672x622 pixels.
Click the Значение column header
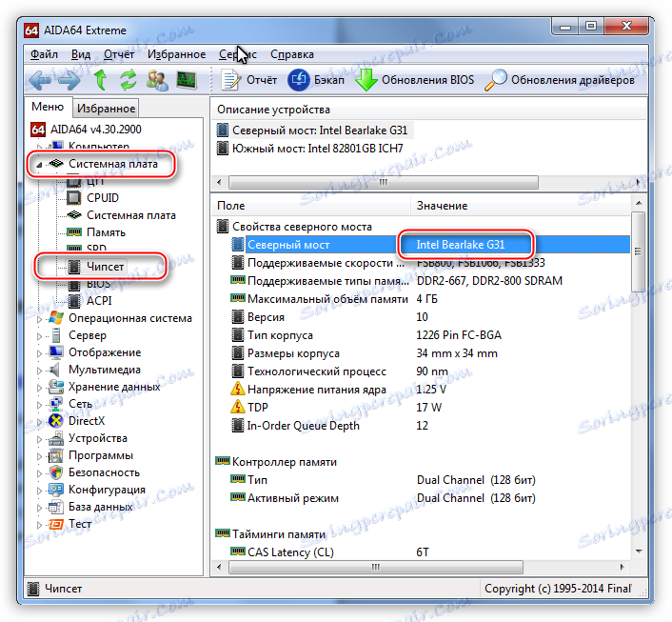(x=521, y=206)
